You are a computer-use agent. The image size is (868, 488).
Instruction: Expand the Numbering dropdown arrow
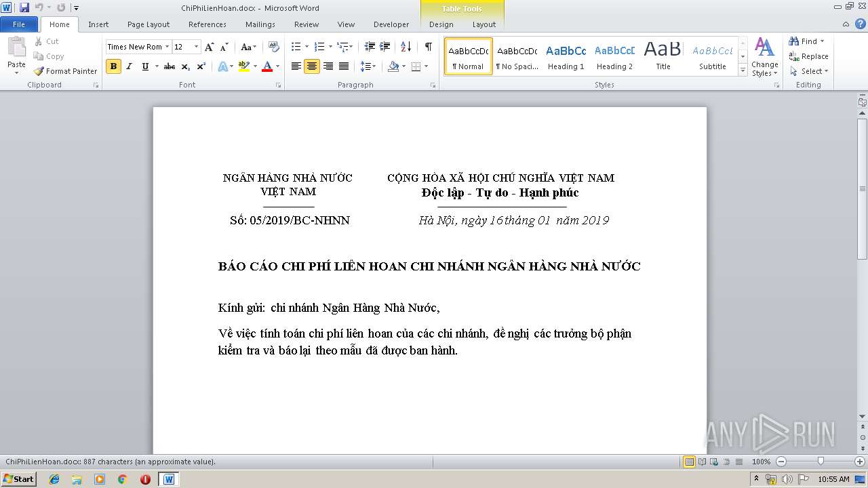[x=330, y=47]
